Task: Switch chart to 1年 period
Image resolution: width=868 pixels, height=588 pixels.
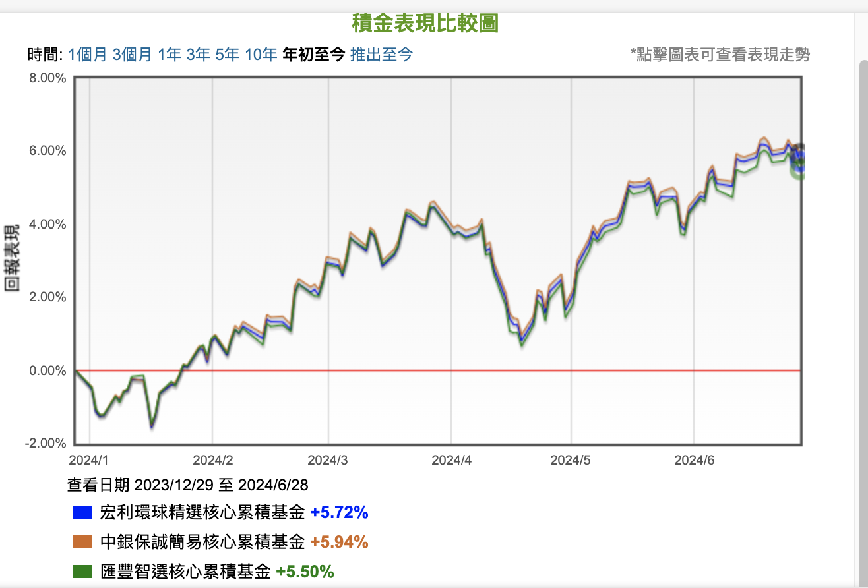Action: coord(169,55)
